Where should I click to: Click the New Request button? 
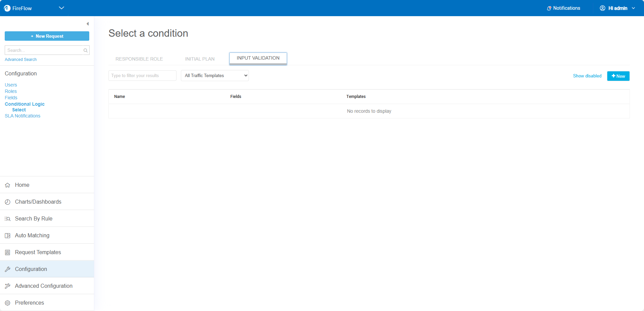pyautogui.click(x=47, y=36)
